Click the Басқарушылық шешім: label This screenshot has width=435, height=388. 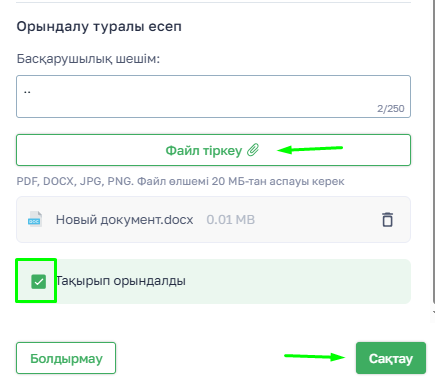click(88, 59)
